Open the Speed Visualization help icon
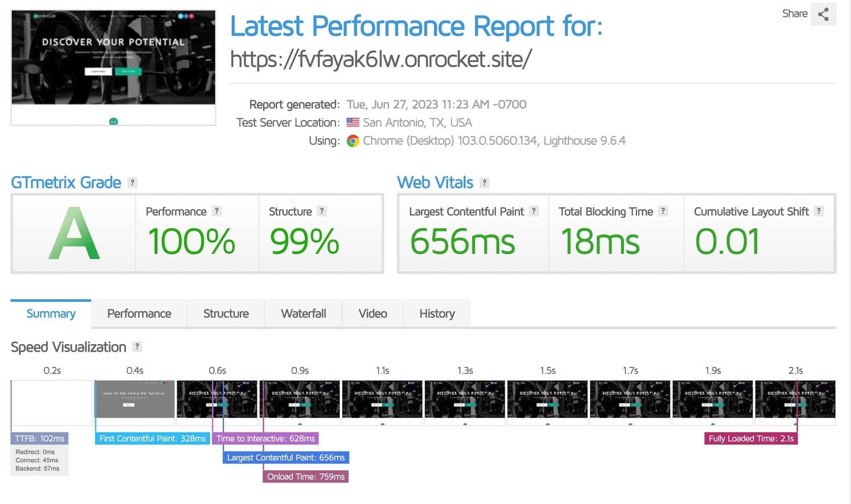The height and width of the screenshot is (504, 851). click(x=137, y=346)
